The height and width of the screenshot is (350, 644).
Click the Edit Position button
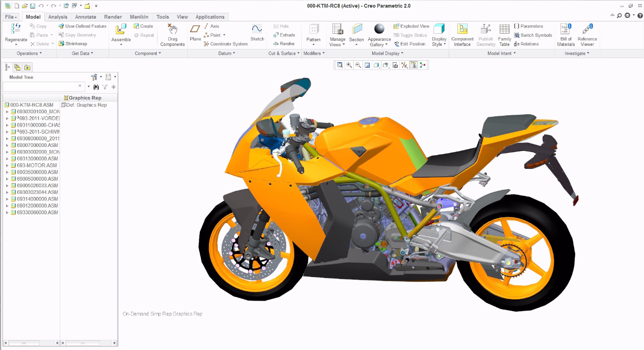pos(409,44)
